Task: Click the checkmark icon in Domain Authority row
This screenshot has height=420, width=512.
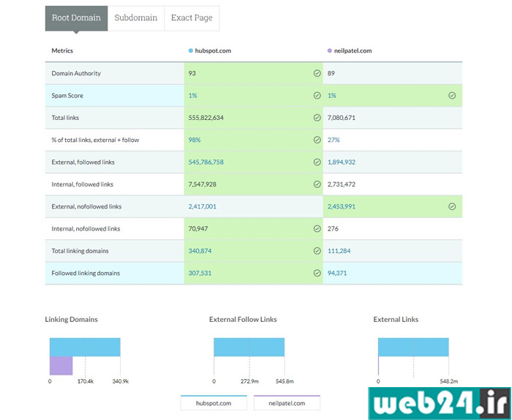Action: tap(317, 73)
